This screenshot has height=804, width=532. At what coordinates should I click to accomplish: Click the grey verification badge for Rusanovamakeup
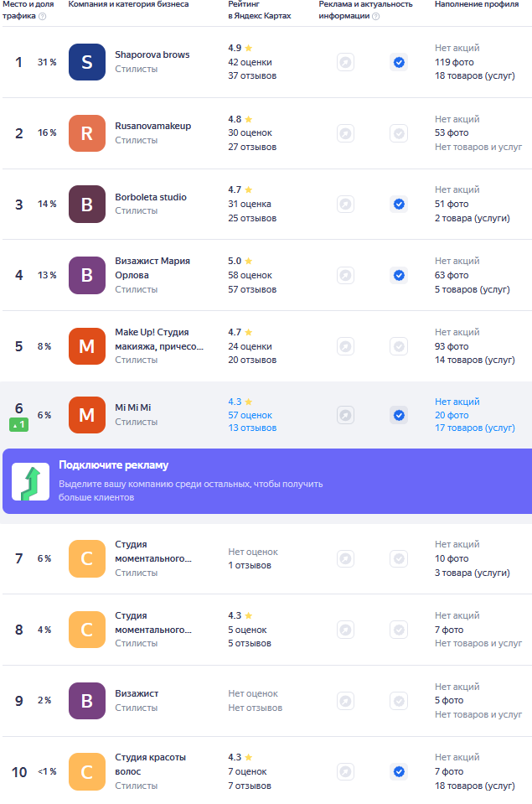399,133
